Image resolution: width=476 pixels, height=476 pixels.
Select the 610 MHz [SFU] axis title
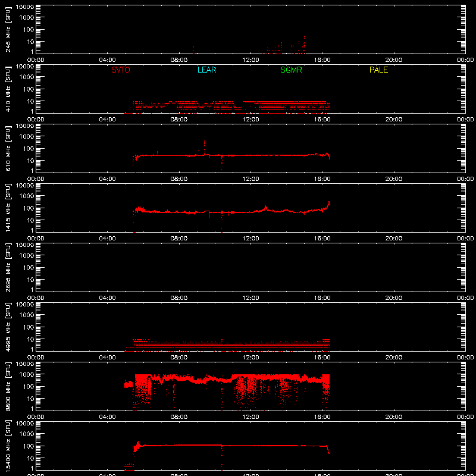(x=8, y=148)
